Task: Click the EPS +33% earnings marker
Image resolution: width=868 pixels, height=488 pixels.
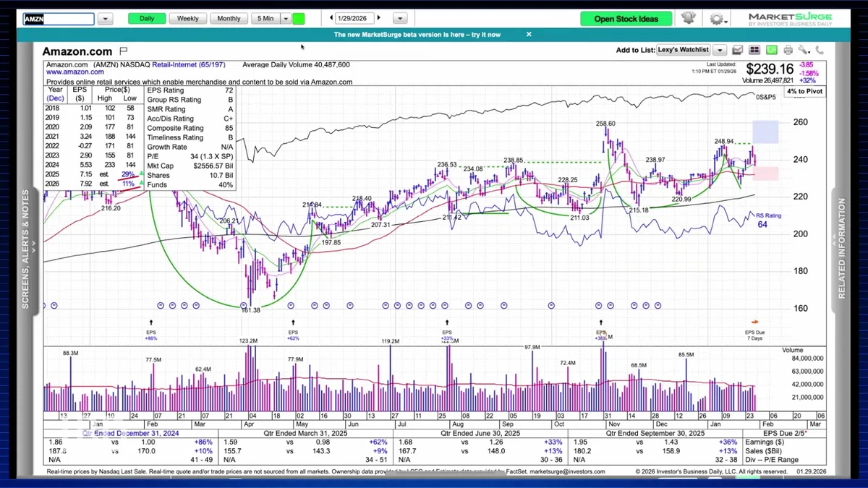Action: coord(447,330)
